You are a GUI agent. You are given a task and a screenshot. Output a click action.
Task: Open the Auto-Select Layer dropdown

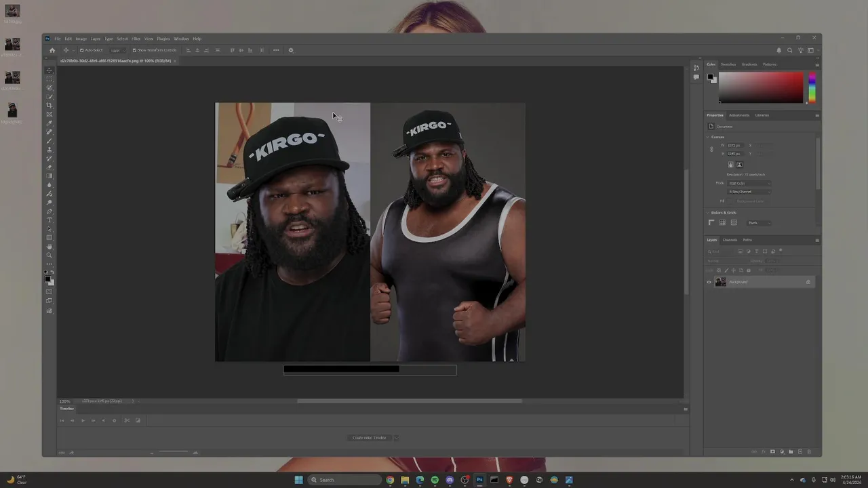pyautogui.click(x=117, y=50)
